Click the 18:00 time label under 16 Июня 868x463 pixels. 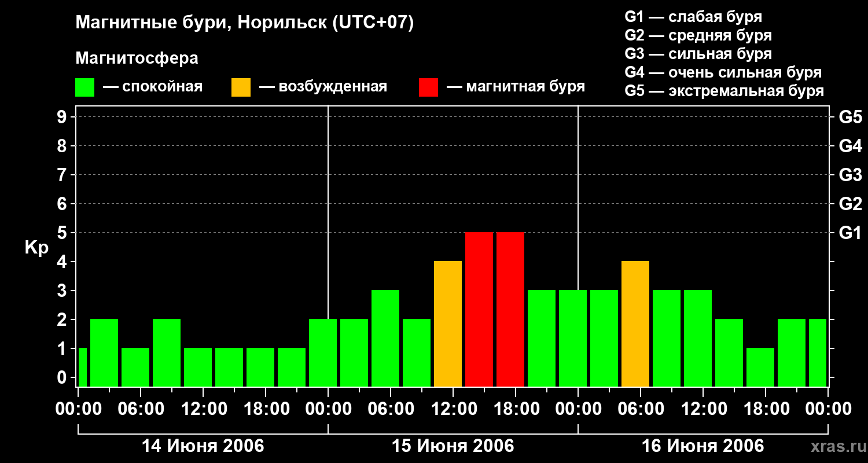tap(766, 409)
